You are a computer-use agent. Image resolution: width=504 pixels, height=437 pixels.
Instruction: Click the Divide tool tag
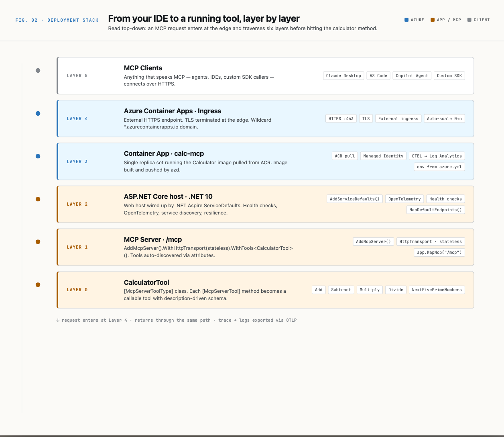coord(396,290)
